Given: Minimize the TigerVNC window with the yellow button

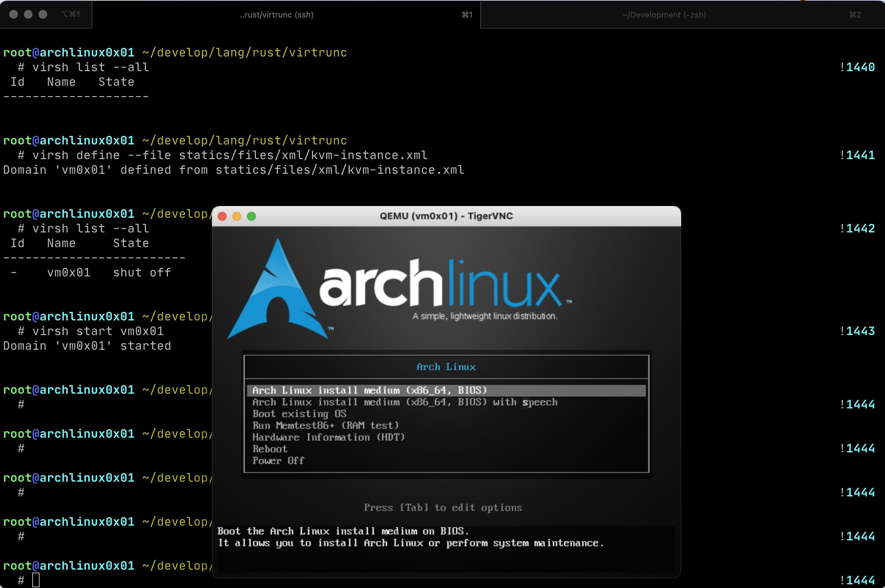Looking at the screenshot, I should pos(236,216).
